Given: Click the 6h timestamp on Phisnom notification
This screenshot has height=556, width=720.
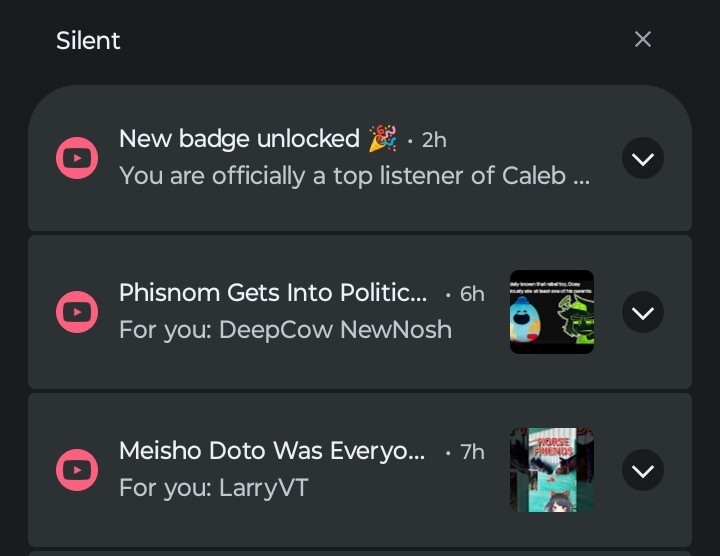Looking at the screenshot, I should click(472, 294).
